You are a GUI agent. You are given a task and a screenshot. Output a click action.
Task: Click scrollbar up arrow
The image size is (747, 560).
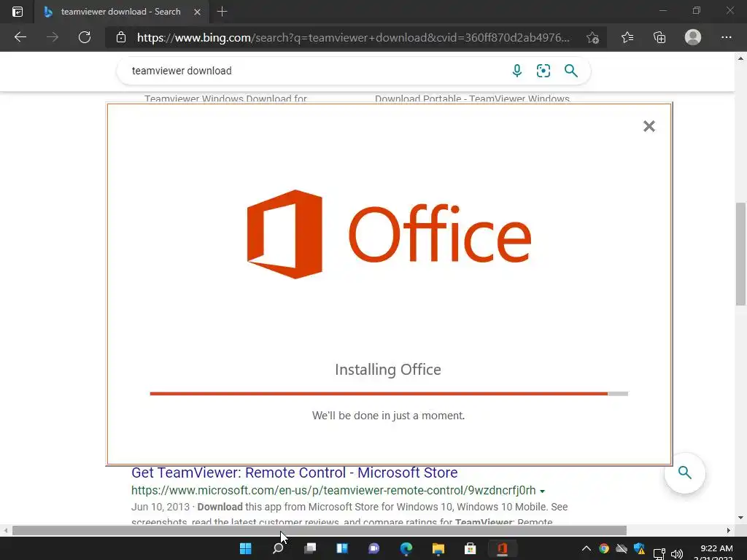[740, 58]
